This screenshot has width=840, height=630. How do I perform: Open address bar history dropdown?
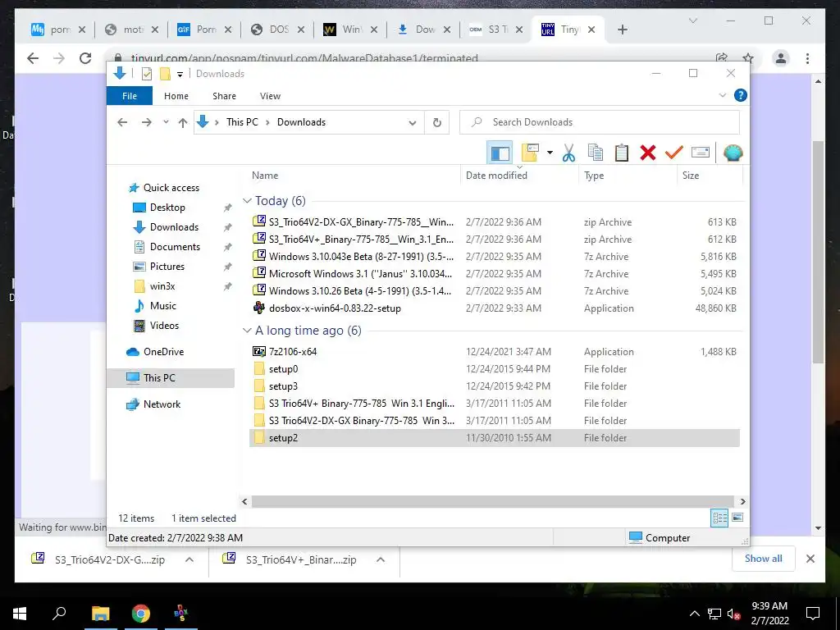click(x=413, y=123)
